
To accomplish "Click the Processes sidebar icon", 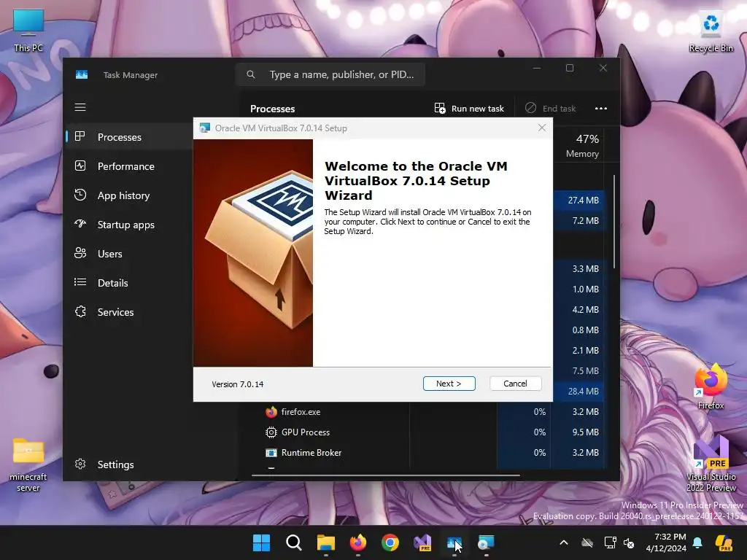I will (x=80, y=136).
